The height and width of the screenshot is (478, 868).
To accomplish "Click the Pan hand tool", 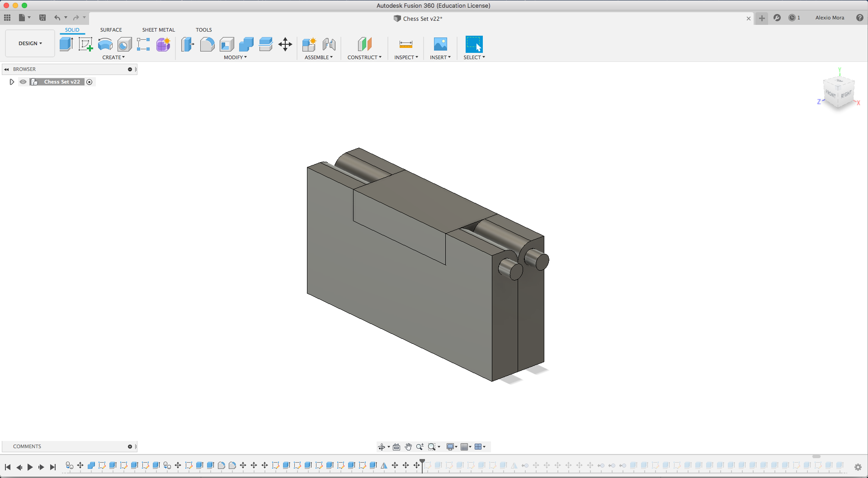I will point(408,447).
